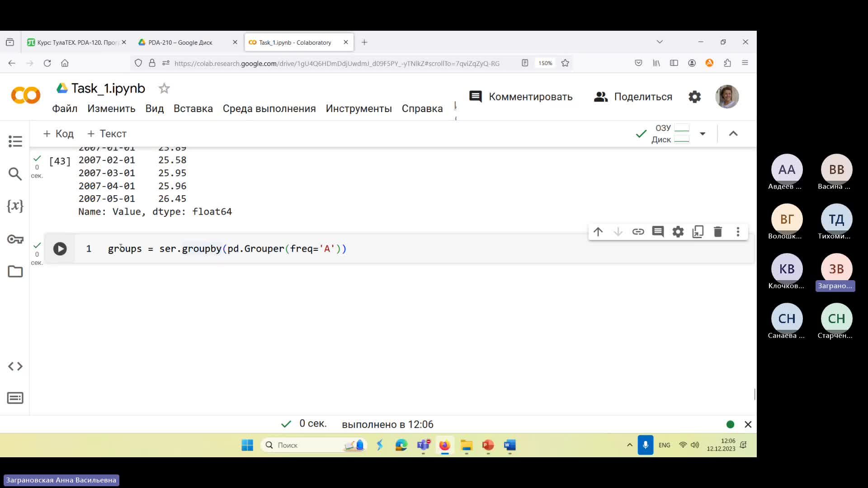Open Word from the taskbar
Viewport: 868px width, 488px height.
tap(510, 446)
